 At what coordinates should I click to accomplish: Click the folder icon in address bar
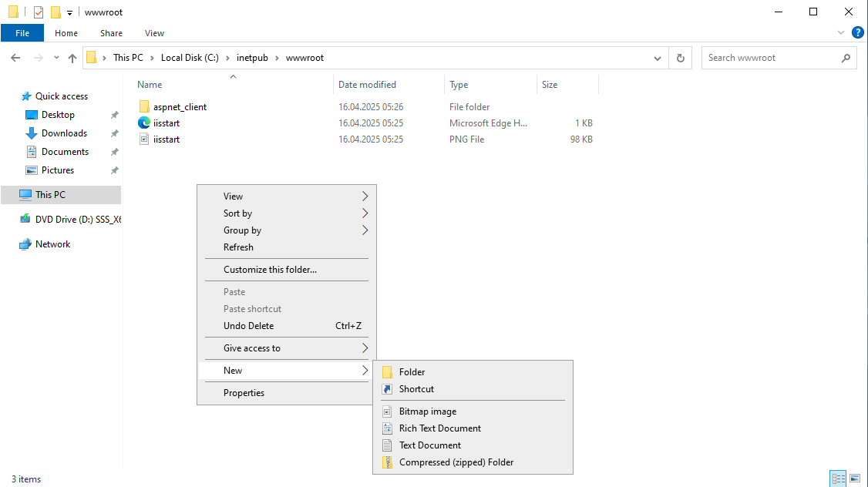click(91, 58)
